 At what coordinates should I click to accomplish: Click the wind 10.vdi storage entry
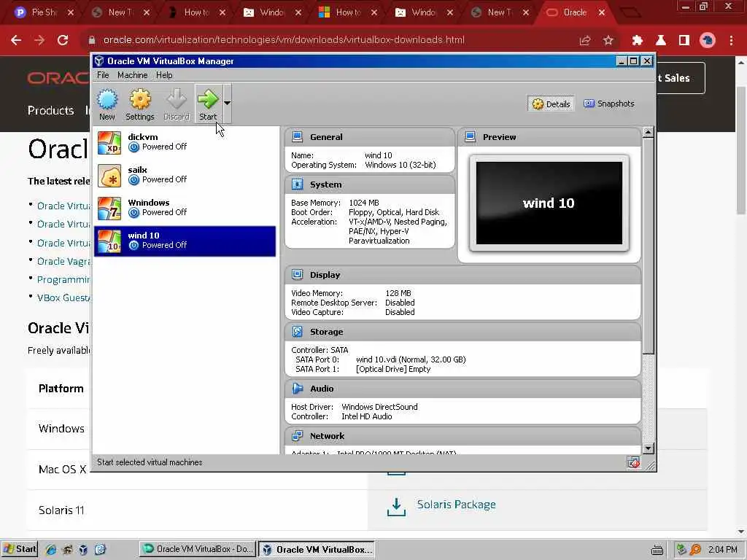tap(411, 359)
